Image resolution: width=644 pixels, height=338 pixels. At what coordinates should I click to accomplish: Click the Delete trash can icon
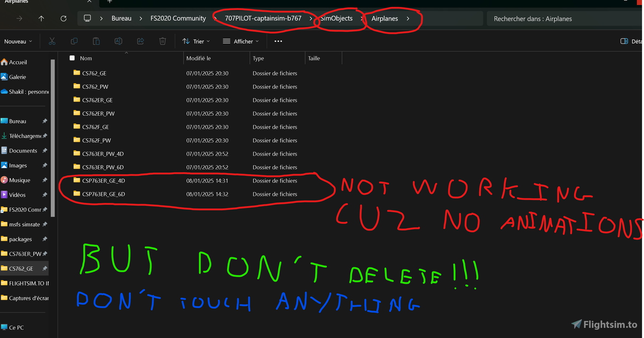pyautogui.click(x=162, y=41)
